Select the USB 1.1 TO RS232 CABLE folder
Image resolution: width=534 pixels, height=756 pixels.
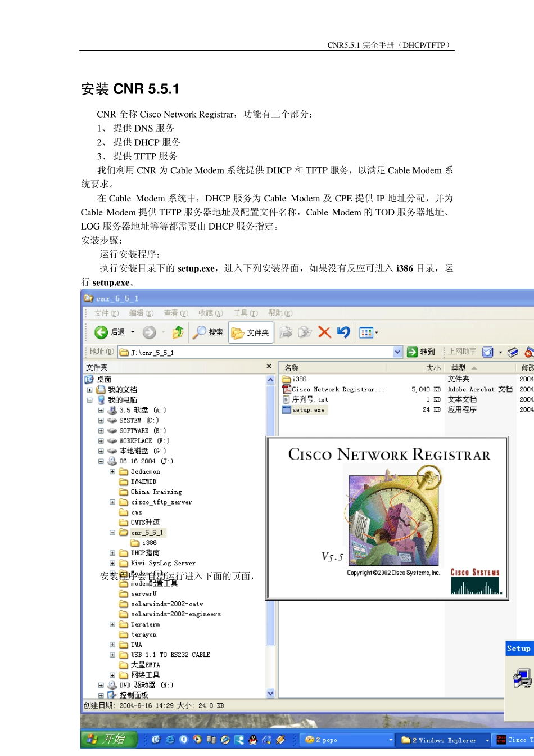pyautogui.click(x=164, y=655)
